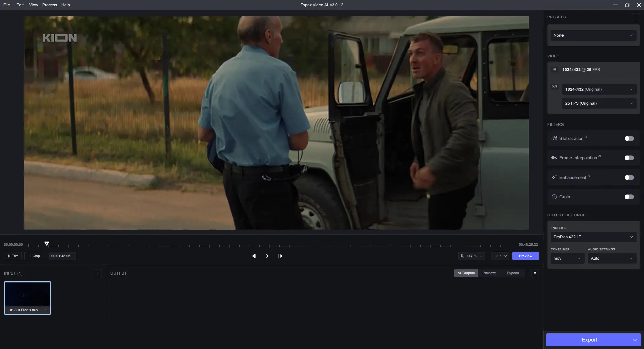Click the Grain filter circle icon

[x=554, y=197]
